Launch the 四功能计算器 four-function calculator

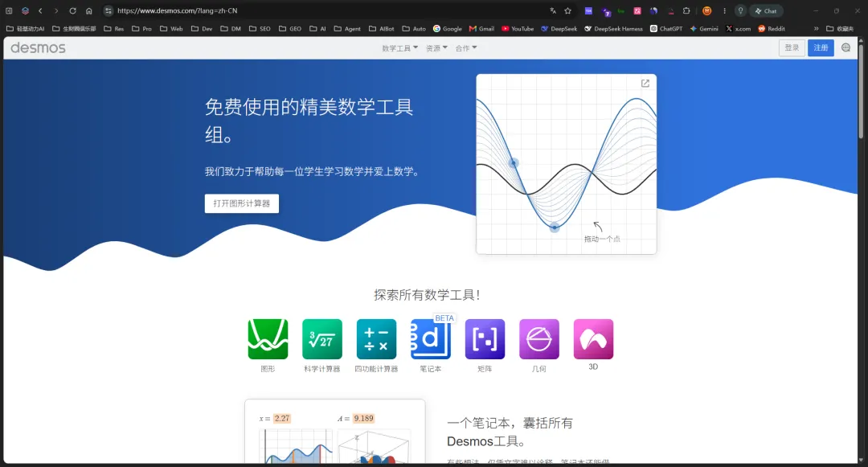point(376,339)
